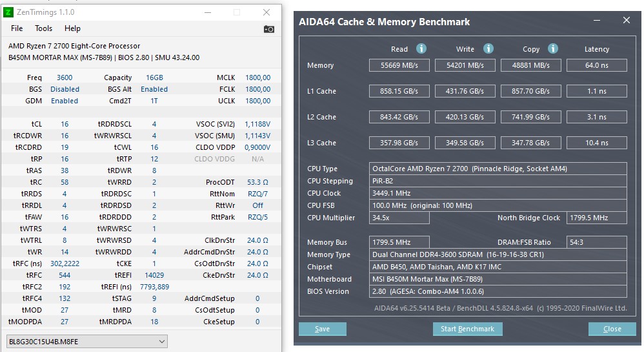The image size is (644, 352).
Task: Click the tREFI value 14029
Action: tap(154, 275)
